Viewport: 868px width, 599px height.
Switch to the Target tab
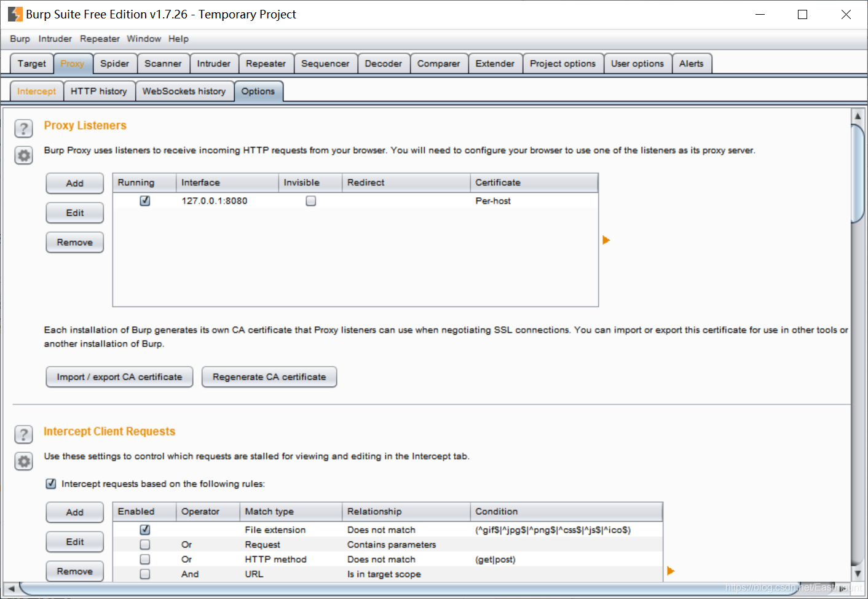pyautogui.click(x=32, y=63)
